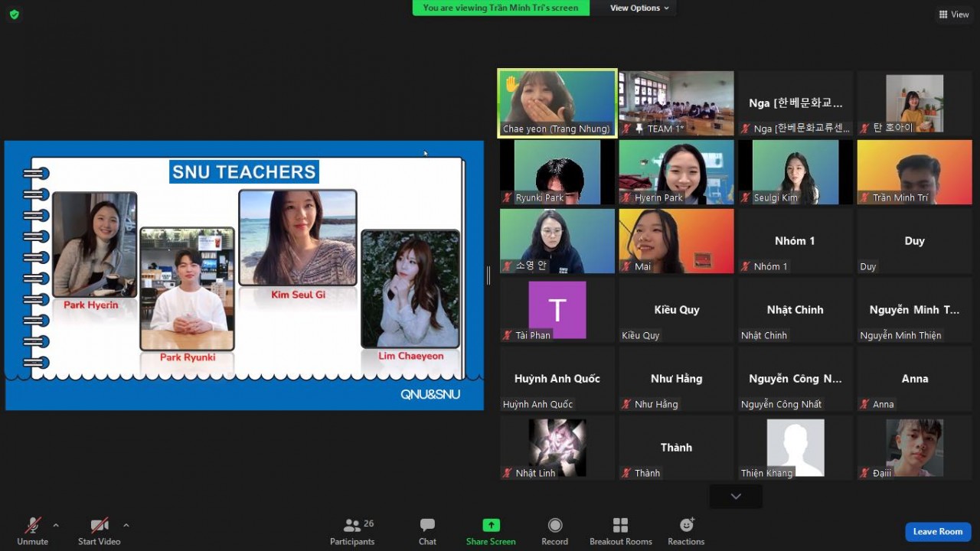The height and width of the screenshot is (551, 980).
Task: Click the shared SNU Teachers slide
Action: pyautogui.click(x=244, y=275)
